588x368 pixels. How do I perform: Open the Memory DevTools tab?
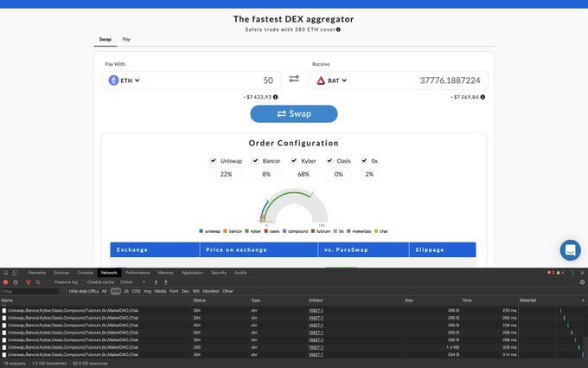tap(165, 273)
